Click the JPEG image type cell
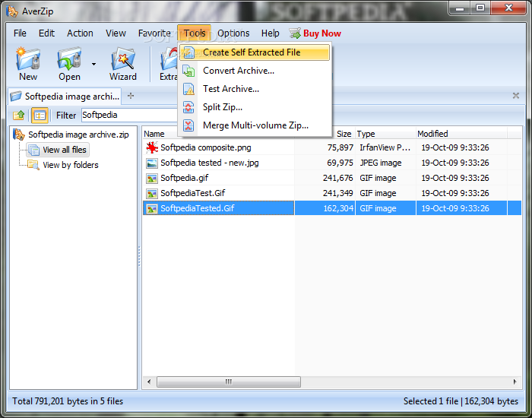532x418 pixels. (x=380, y=163)
